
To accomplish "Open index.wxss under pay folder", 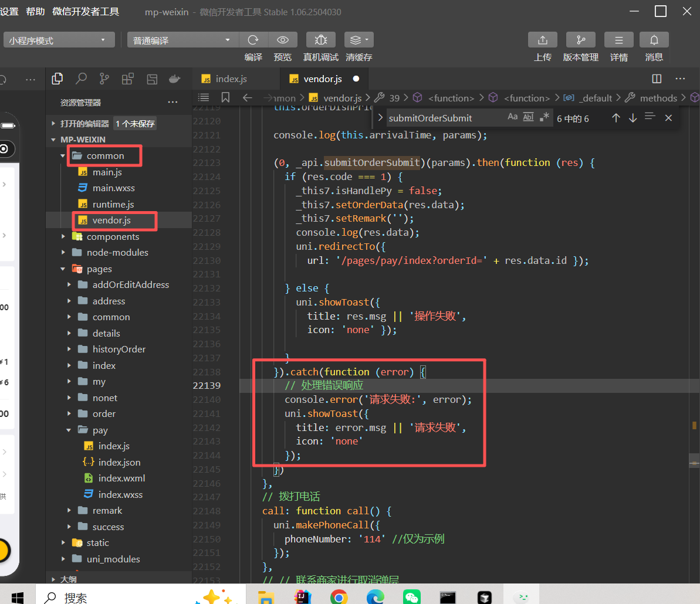I will [x=120, y=494].
